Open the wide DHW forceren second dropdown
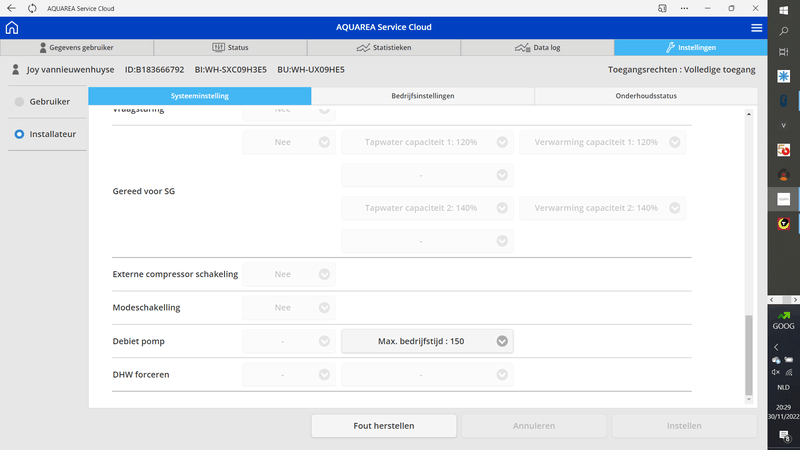This screenshot has width=800, height=450. coord(428,374)
